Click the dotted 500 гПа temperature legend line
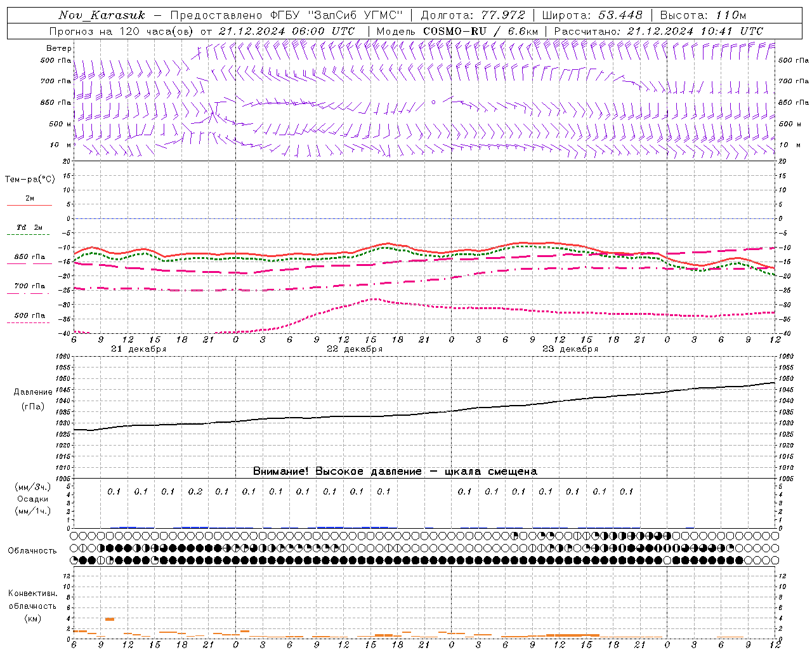The image size is (812, 650). tap(29, 322)
